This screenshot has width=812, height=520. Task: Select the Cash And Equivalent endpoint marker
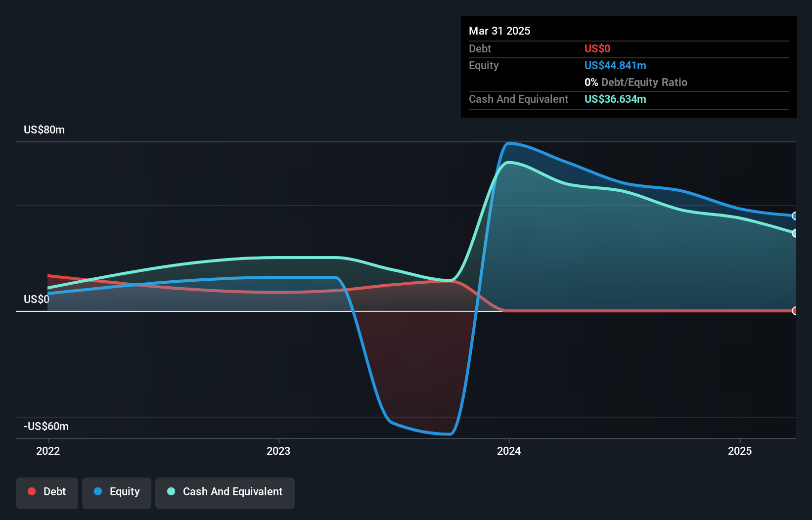click(795, 233)
